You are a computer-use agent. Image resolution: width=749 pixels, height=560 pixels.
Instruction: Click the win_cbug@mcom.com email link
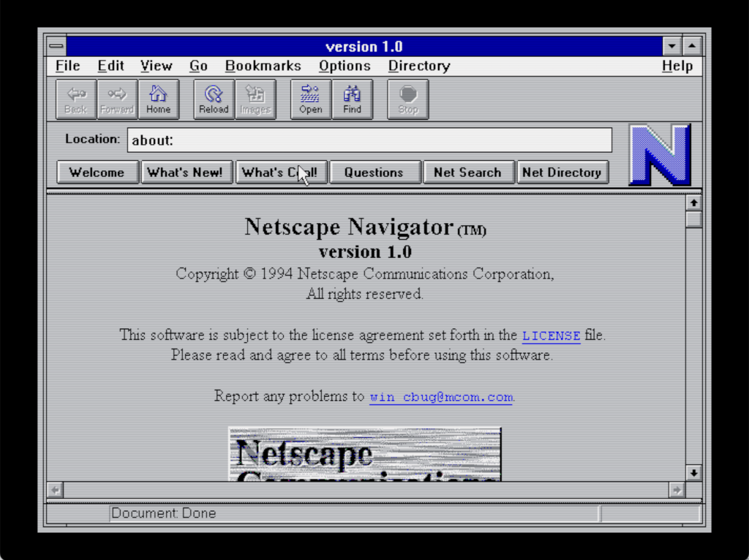coord(441,397)
